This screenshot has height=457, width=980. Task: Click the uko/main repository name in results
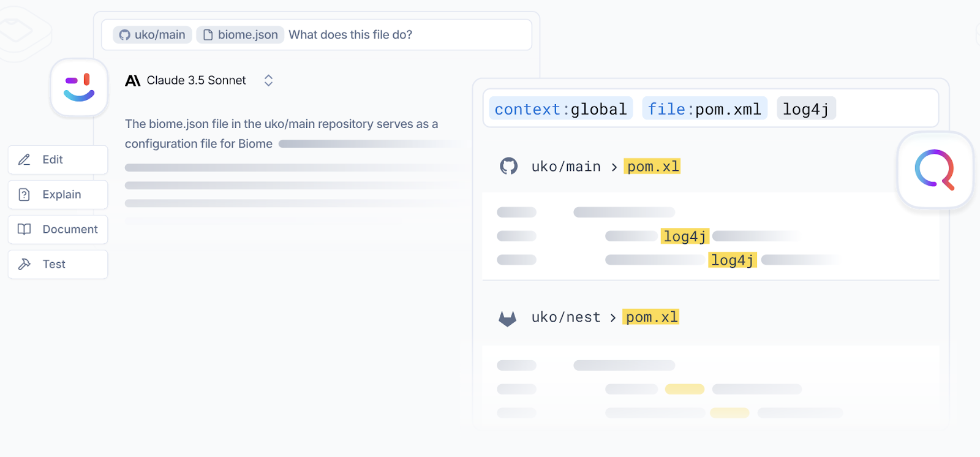click(566, 167)
